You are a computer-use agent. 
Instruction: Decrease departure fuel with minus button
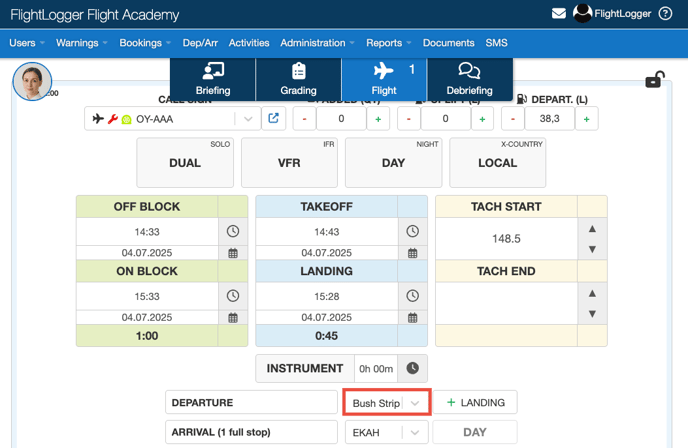point(513,119)
